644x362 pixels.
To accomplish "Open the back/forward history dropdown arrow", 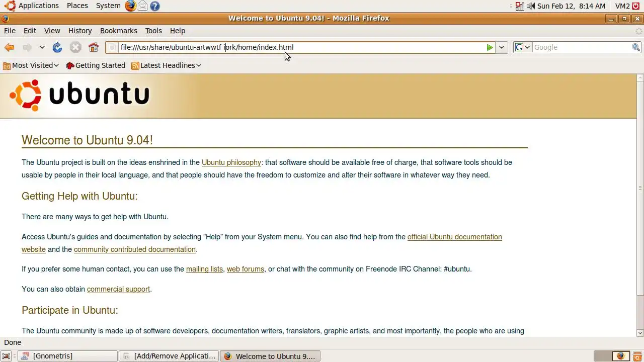I will [x=42, y=47].
